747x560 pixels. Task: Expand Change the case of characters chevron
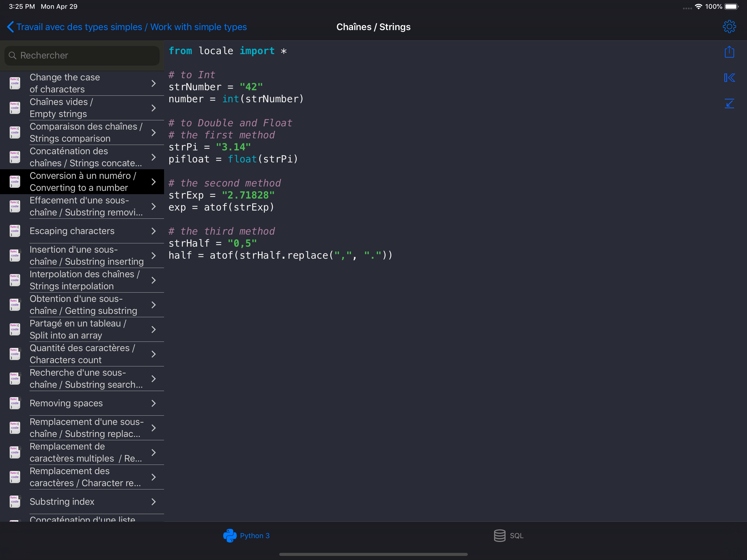154,83
